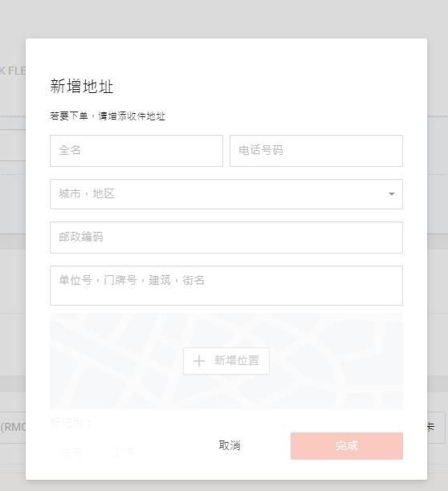Click the 单位号，门牌号，建筑，街名 address box
The width and height of the screenshot is (448, 491).
[x=226, y=286]
